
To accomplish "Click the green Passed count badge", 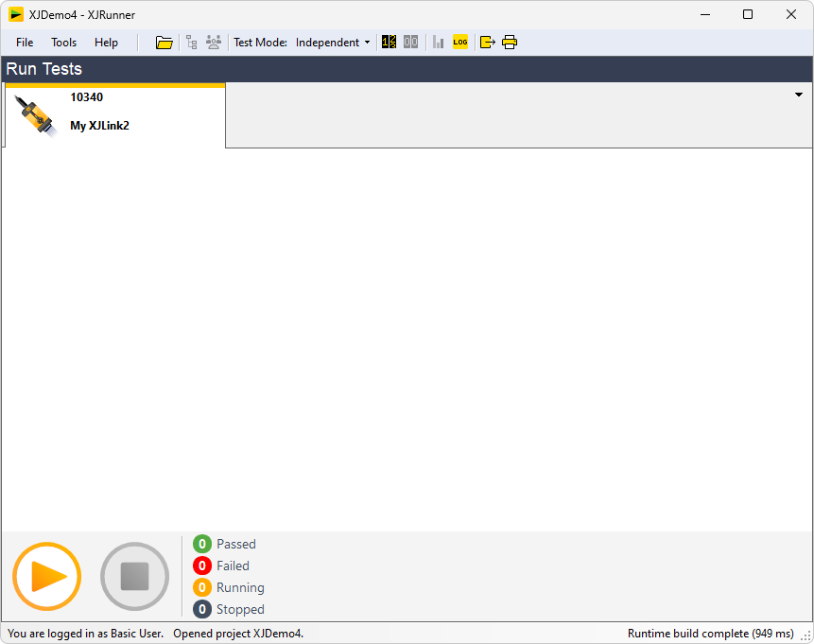I will pos(202,544).
